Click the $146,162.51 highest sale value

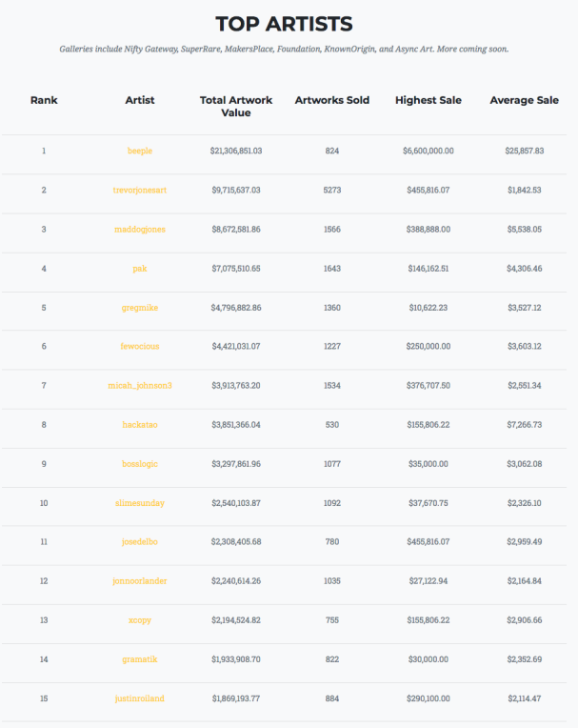tap(429, 269)
